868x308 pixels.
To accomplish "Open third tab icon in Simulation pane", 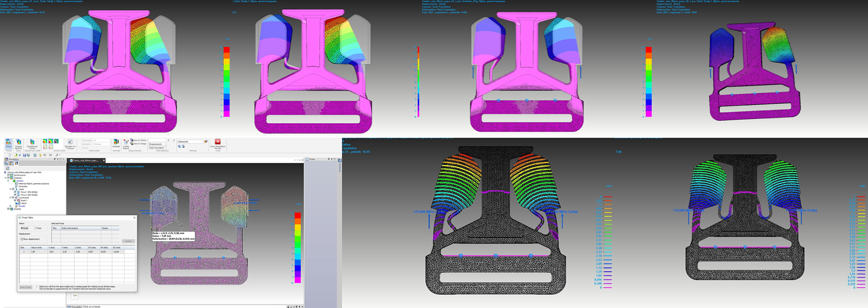I will point(16,163).
